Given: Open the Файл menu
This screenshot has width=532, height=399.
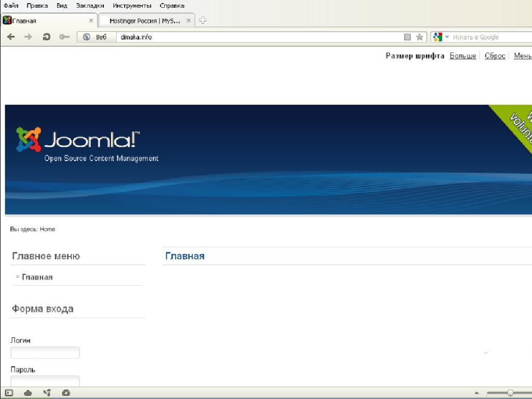Looking at the screenshot, I should pos(10,6).
